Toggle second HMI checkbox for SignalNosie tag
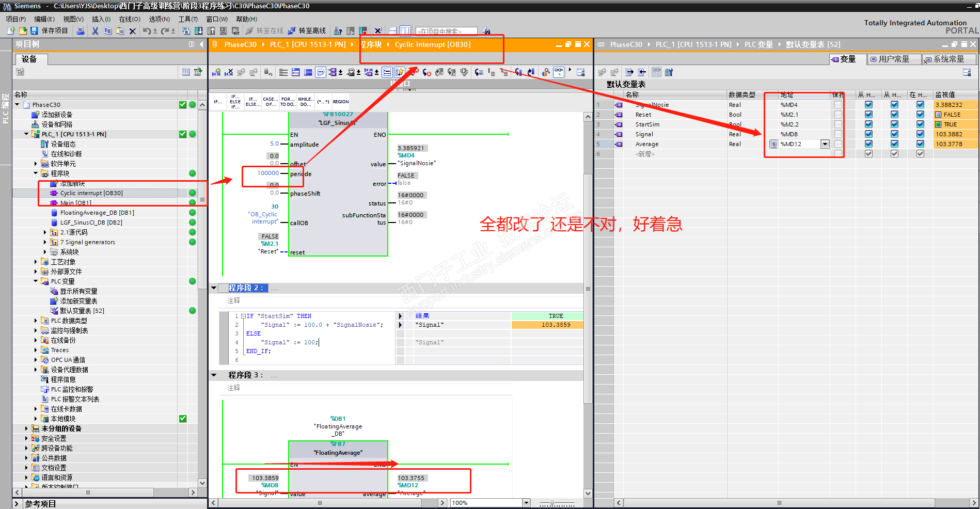 tap(894, 105)
